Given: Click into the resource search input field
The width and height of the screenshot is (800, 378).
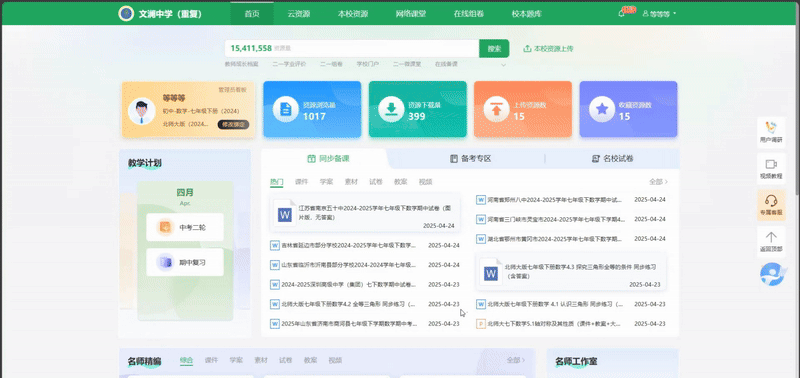Looking at the screenshot, I should pos(352,48).
